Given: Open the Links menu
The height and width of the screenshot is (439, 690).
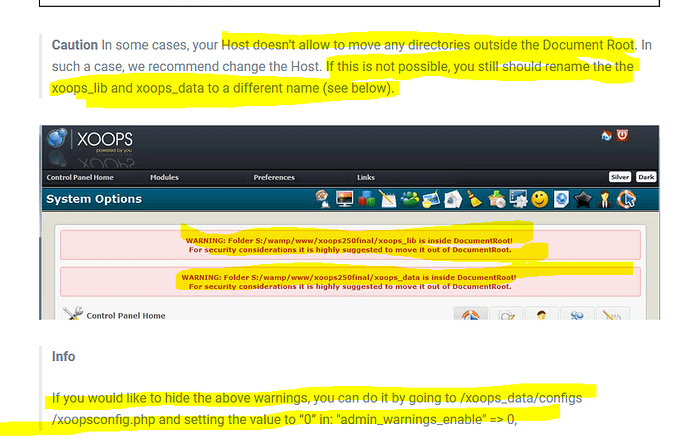Looking at the screenshot, I should coord(366,177).
